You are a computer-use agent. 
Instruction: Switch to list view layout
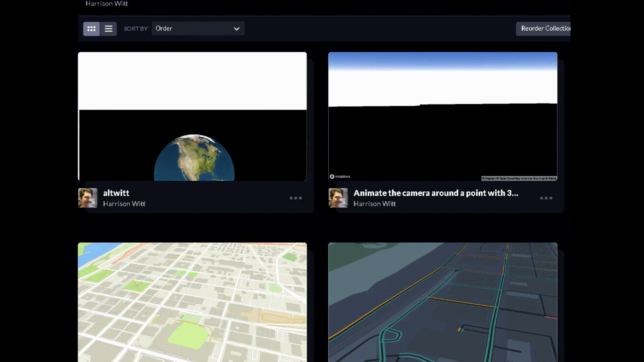(x=108, y=29)
